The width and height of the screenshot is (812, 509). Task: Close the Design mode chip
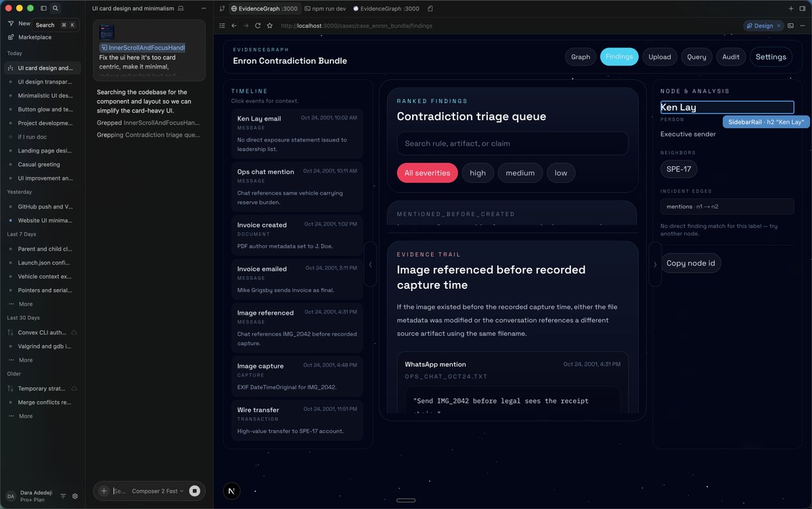point(778,26)
